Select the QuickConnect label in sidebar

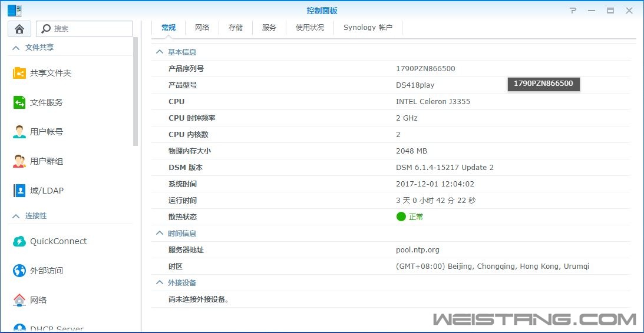[58, 241]
